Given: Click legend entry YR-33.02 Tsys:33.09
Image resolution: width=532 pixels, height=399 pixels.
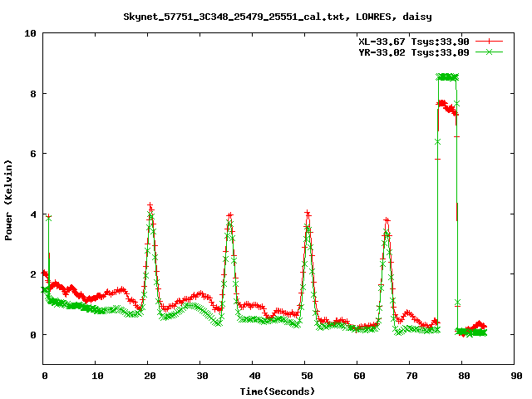Looking at the screenshot, I should [x=414, y=52].
